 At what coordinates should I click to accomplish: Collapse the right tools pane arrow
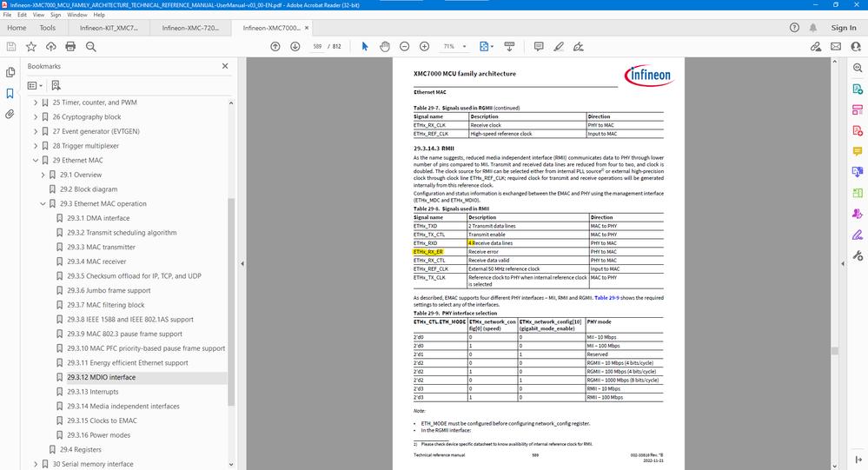click(x=843, y=263)
